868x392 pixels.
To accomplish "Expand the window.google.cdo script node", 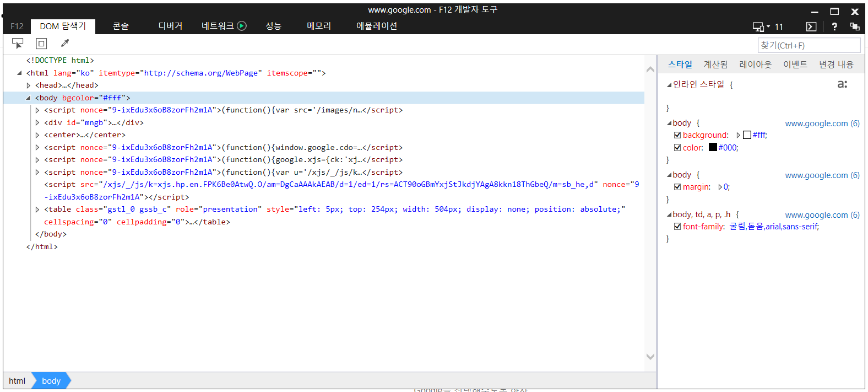I will (x=37, y=147).
